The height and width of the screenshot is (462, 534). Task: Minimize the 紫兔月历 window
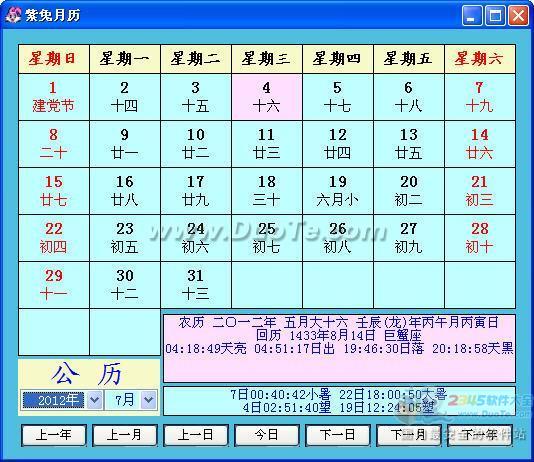tap(472, 16)
